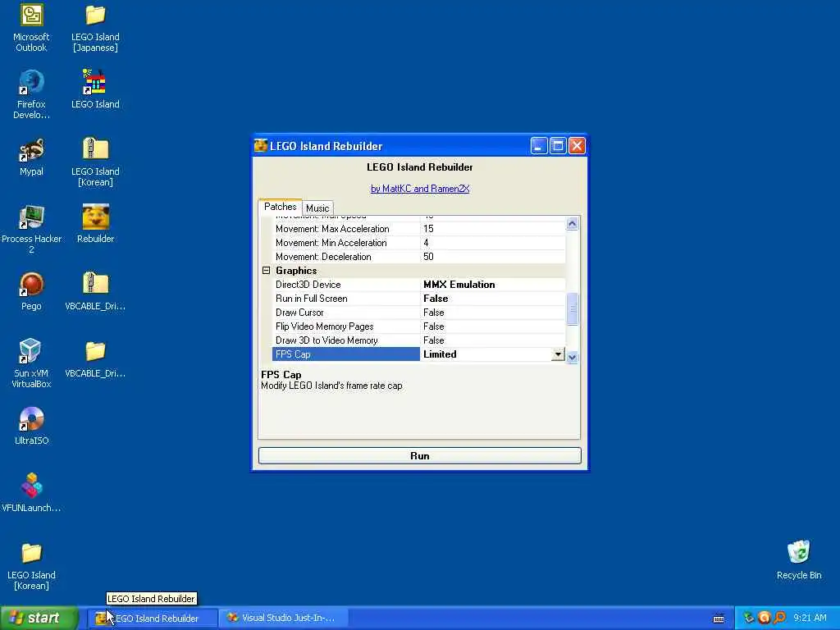Maximize the LEGO Island Rebuilder window
The height and width of the screenshot is (630, 840).
[x=558, y=146]
